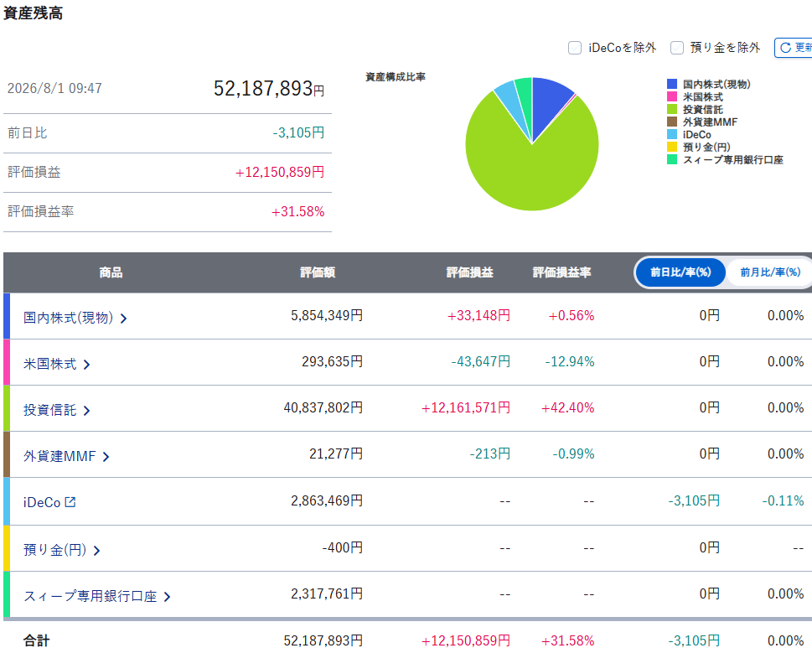Screen dimensions: 812x653
Task: Click the blue 国内株式(現物) legend swatch
Action: (x=672, y=84)
